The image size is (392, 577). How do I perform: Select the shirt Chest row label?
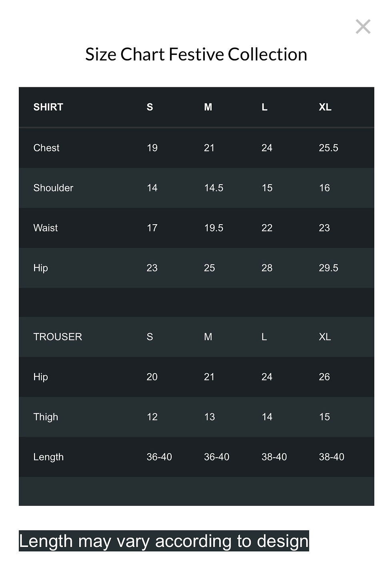pyautogui.click(x=46, y=148)
